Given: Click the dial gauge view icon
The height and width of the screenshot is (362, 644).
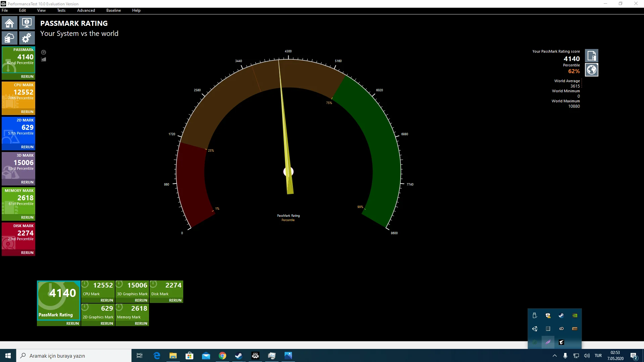Looking at the screenshot, I should click(44, 52).
